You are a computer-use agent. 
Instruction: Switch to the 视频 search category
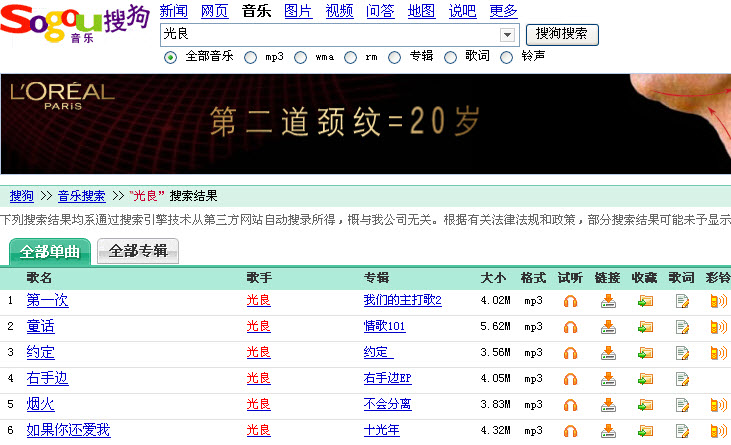(339, 11)
